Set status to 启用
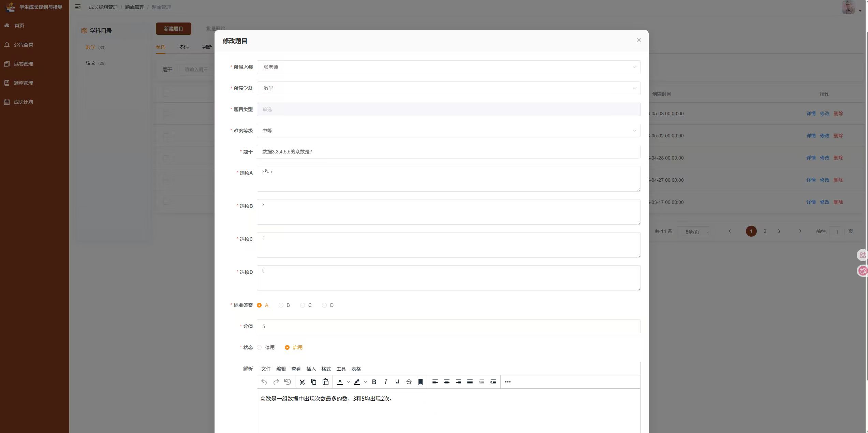 294,347
